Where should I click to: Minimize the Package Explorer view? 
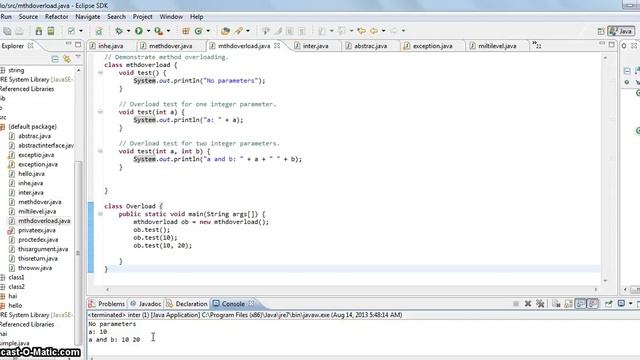point(68,44)
